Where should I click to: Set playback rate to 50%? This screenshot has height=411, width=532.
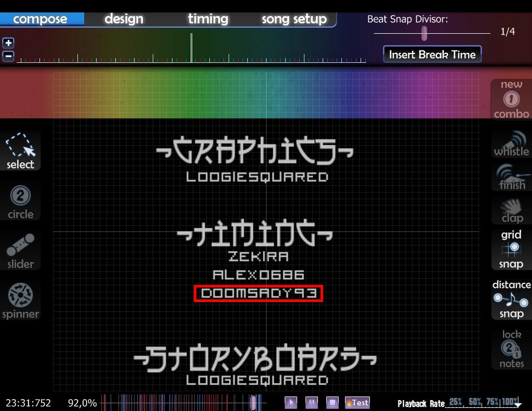pos(475,402)
